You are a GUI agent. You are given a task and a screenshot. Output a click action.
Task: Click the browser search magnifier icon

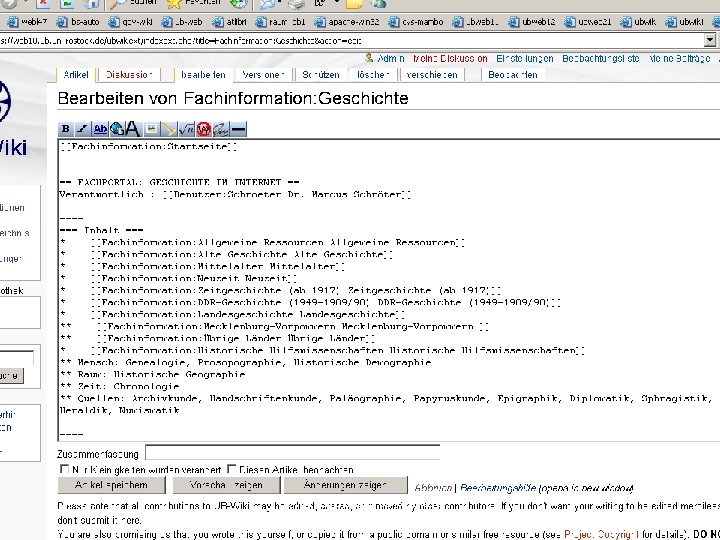(118, 4)
